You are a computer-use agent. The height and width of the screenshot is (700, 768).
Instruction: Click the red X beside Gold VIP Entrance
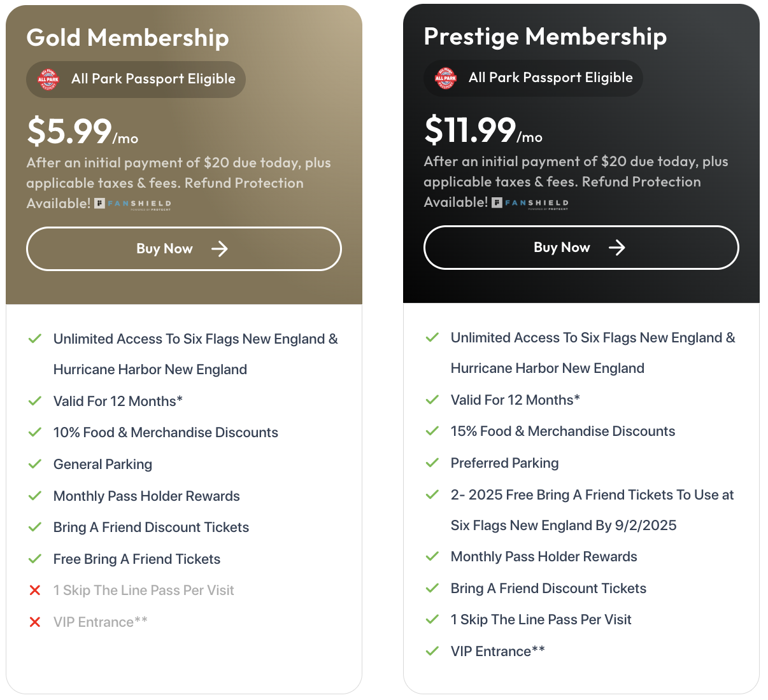pyautogui.click(x=35, y=622)
